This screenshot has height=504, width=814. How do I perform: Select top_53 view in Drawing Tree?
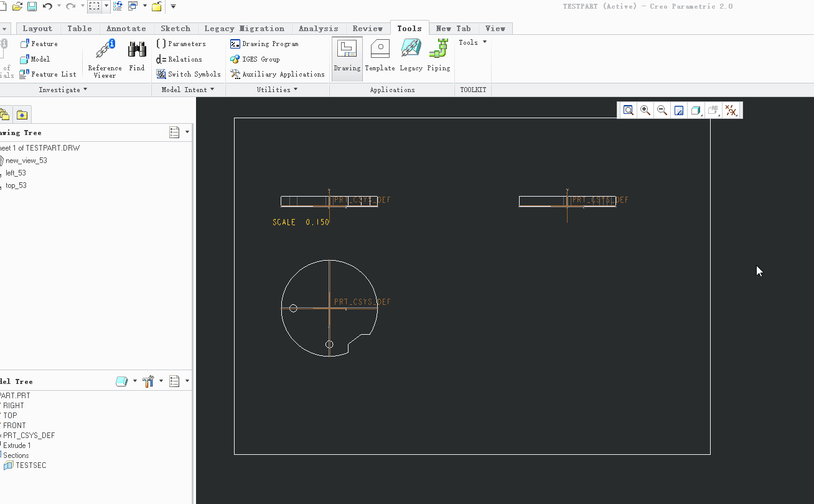point(16,185)
